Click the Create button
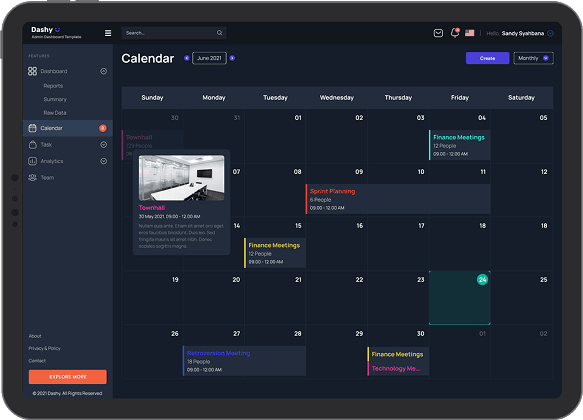The height and width of the screenshot is (420, 583). 487,58
